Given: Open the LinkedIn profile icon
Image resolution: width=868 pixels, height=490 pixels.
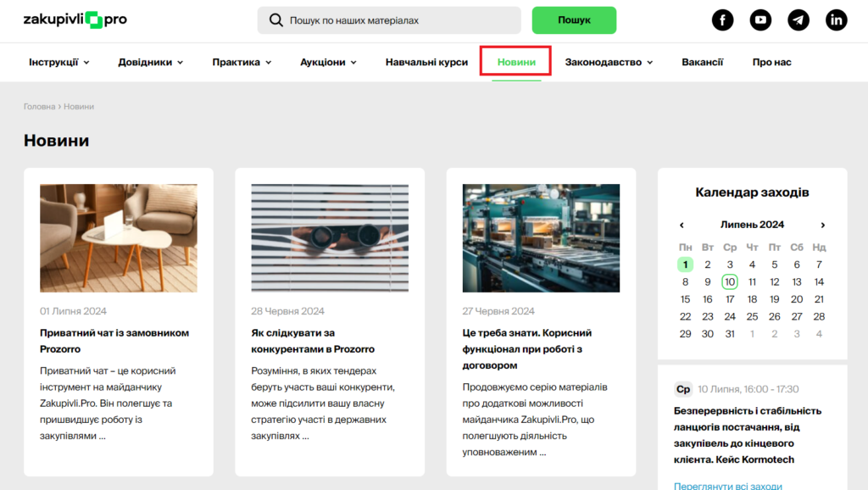Looking at the screenshot, I should point(837,20).
